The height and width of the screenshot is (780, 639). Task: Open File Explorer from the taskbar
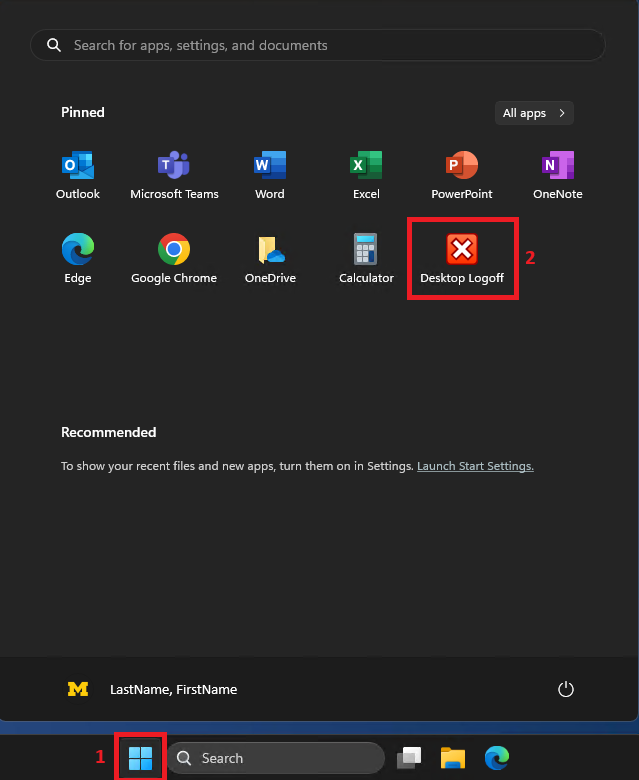[453, 758]
